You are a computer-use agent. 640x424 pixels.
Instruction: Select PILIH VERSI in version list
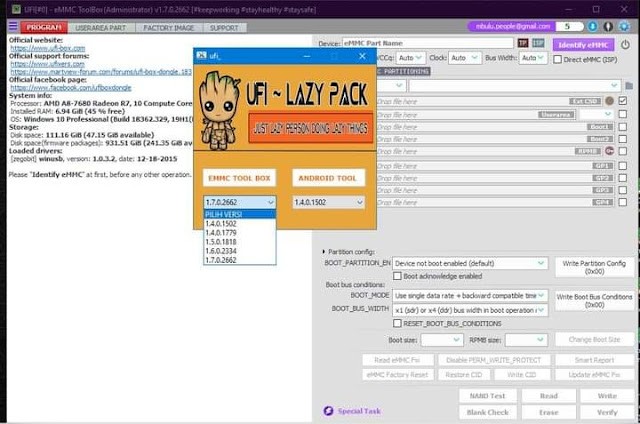pos(240,214)
